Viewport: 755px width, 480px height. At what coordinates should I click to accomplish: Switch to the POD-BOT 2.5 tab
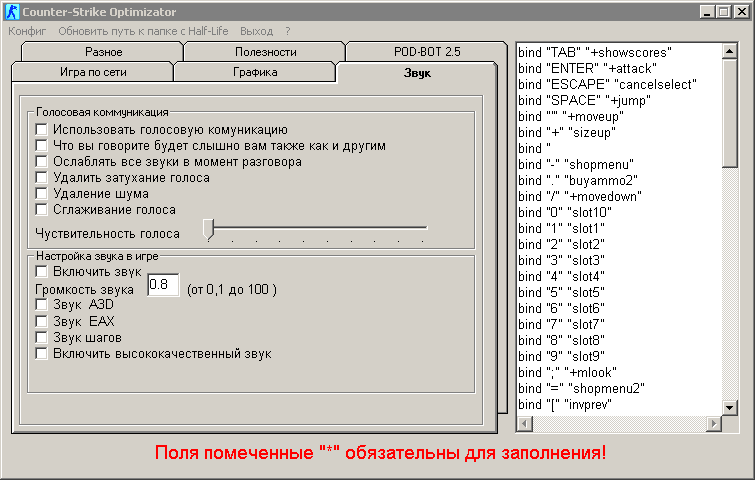click(427, 52)
